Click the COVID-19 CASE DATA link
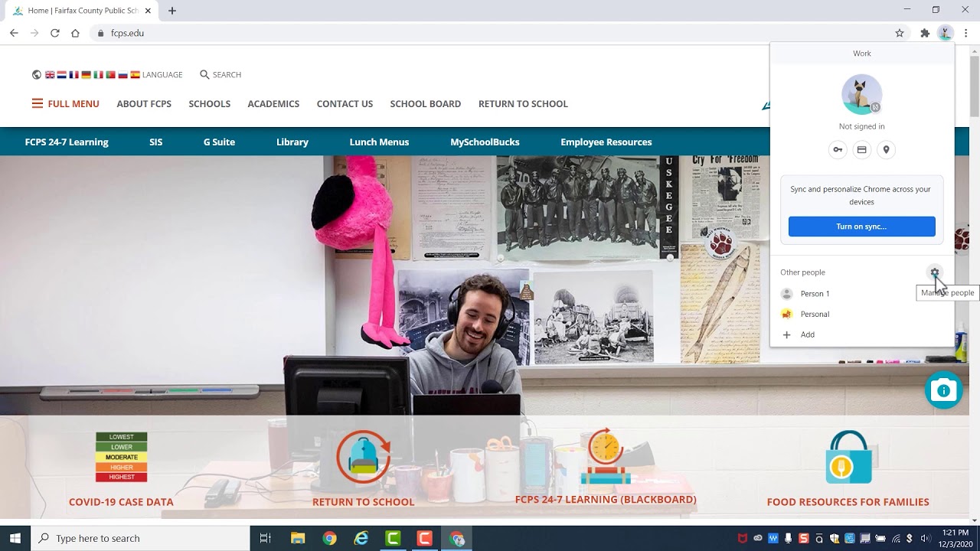The height and width of the screenshot is (551, 980). [x=121, y=502]
